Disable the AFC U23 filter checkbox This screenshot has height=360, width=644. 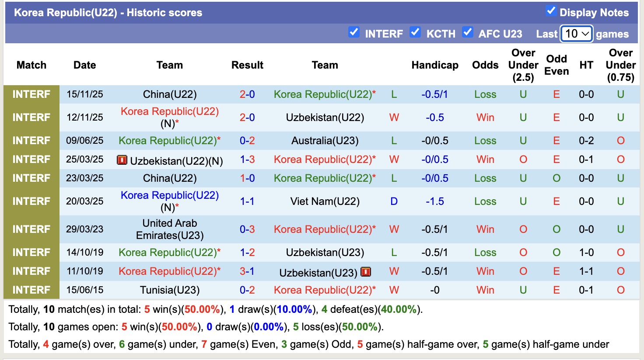467,32
